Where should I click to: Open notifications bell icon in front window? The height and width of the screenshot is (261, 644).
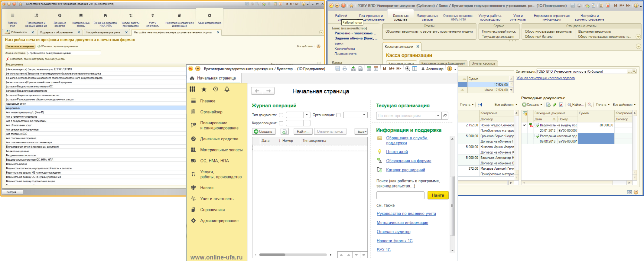click(227, 89)
